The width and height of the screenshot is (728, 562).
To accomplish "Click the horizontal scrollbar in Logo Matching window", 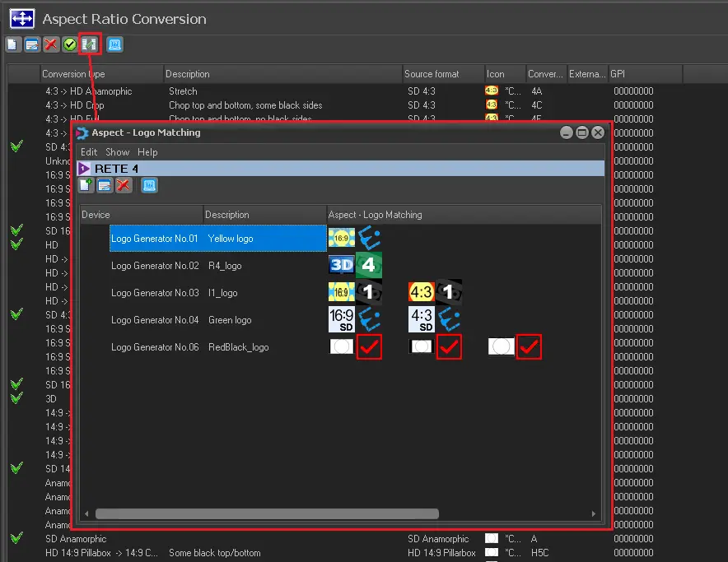I will click(267, 513).
